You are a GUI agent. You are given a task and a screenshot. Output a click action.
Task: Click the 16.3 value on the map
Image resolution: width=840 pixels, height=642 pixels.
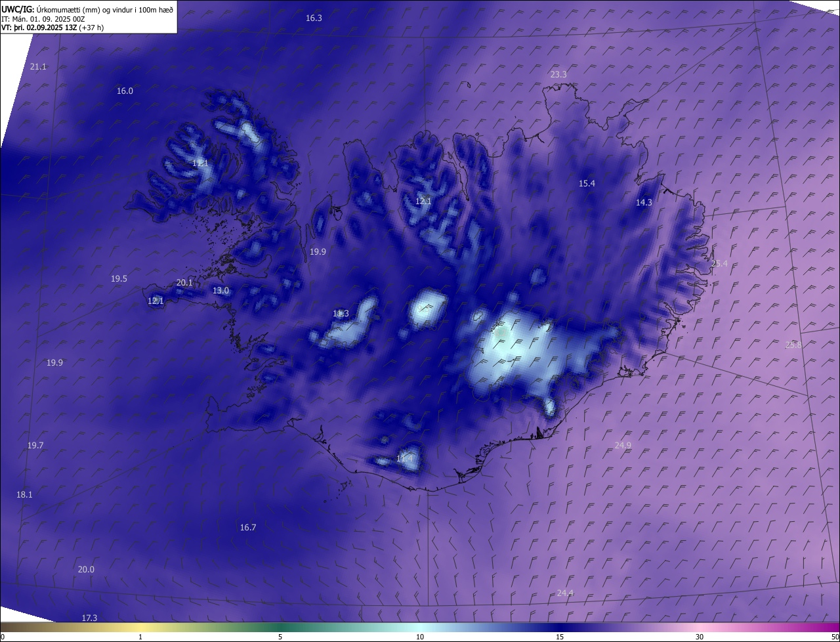click(x=314, y=18)
